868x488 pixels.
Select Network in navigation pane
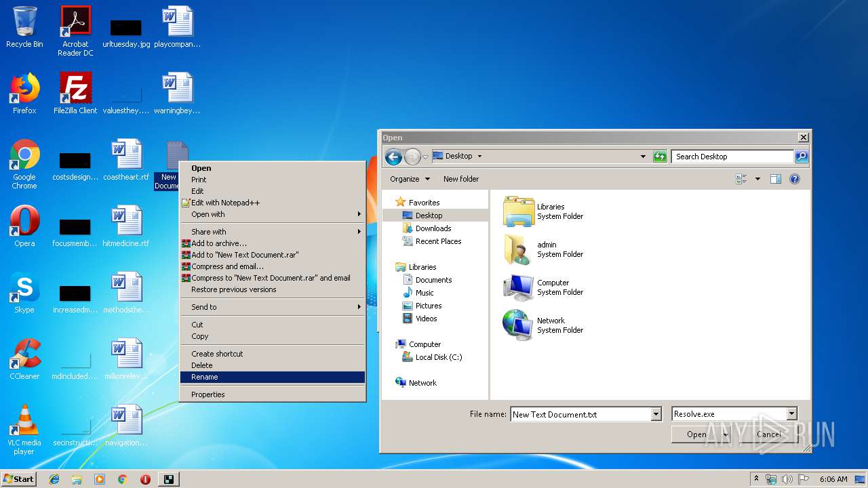tap(422, 383)
